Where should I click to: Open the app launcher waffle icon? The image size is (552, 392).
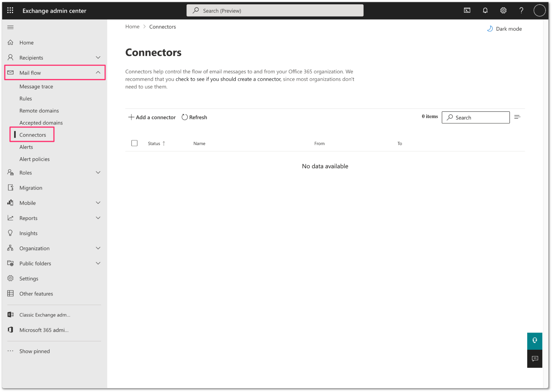(10, 10)
